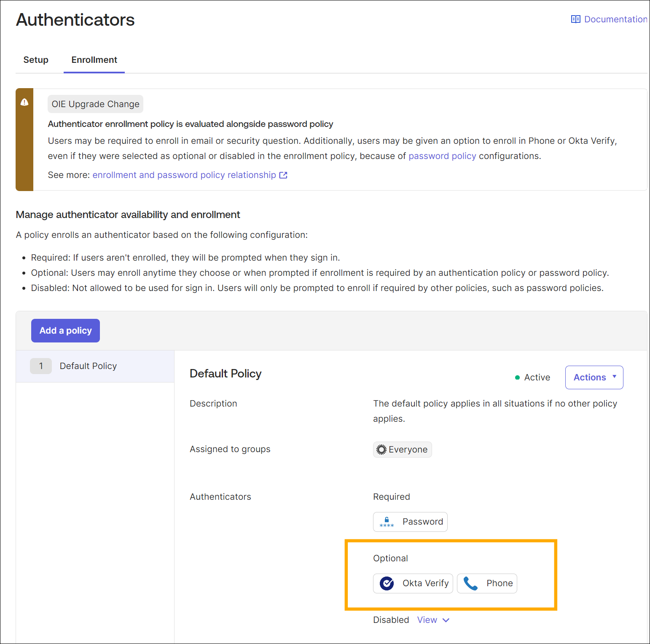Click the green Active status dot
The width and height of the screenshot is (650, 644).
click(517, 377)
